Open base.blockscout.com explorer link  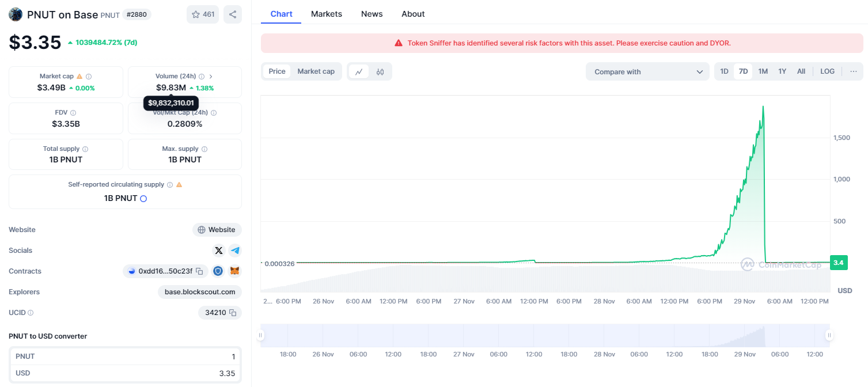point(200,292)
